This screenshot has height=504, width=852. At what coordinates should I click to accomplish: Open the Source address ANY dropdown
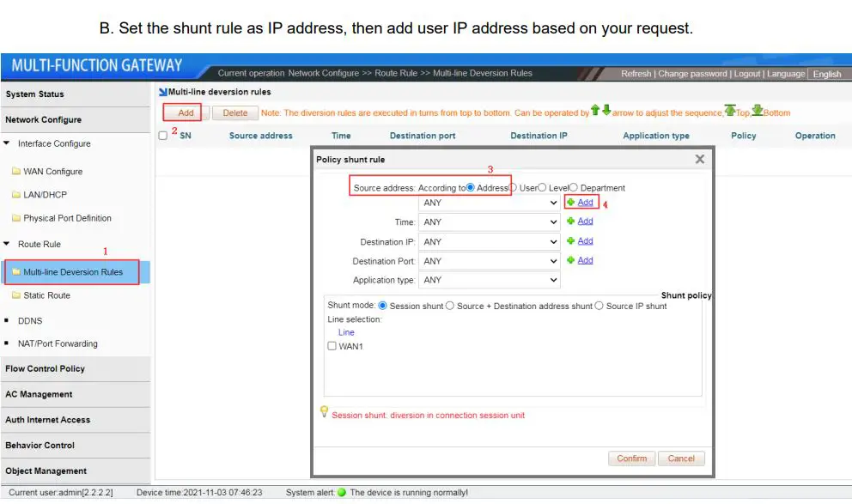click(489, 203)
